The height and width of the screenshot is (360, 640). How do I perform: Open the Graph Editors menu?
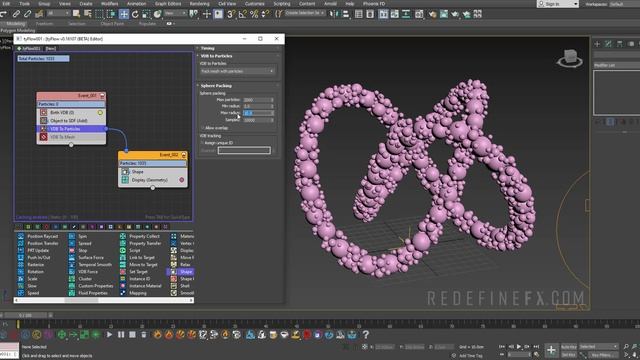click(x=168, y=4)
